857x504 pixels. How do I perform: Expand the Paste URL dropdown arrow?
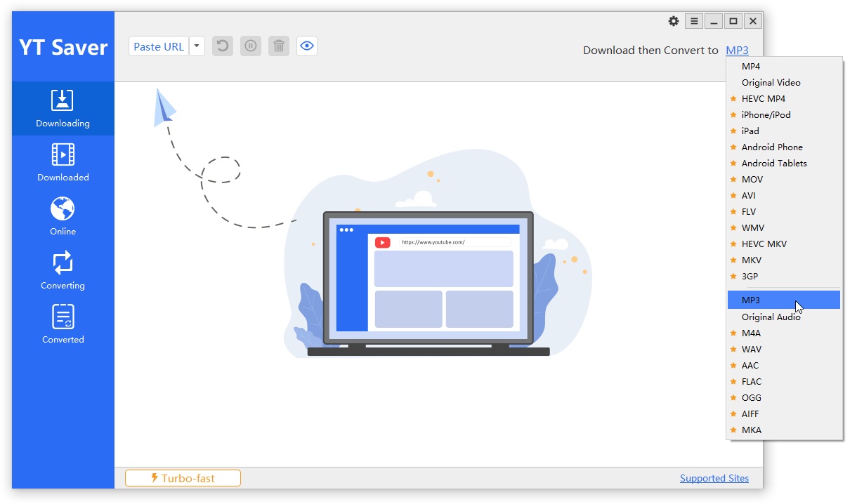pyautogui.click(x=197, y=46)
